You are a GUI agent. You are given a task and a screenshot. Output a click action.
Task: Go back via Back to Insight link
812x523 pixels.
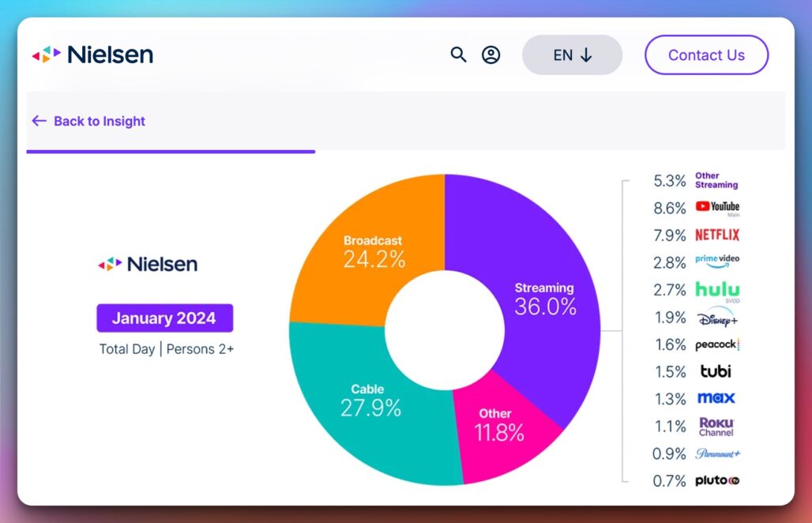tap(88, 121)
